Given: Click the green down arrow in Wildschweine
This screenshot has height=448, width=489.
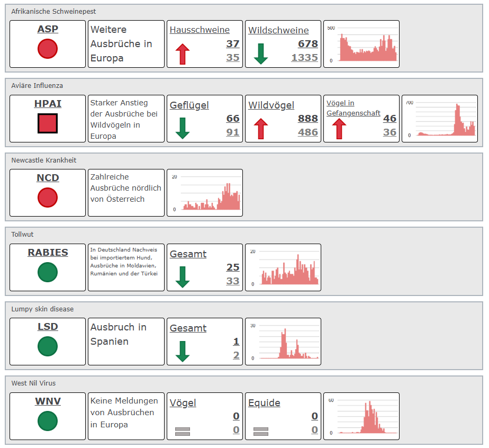Looking at the screenshot, I should point(260,54).
